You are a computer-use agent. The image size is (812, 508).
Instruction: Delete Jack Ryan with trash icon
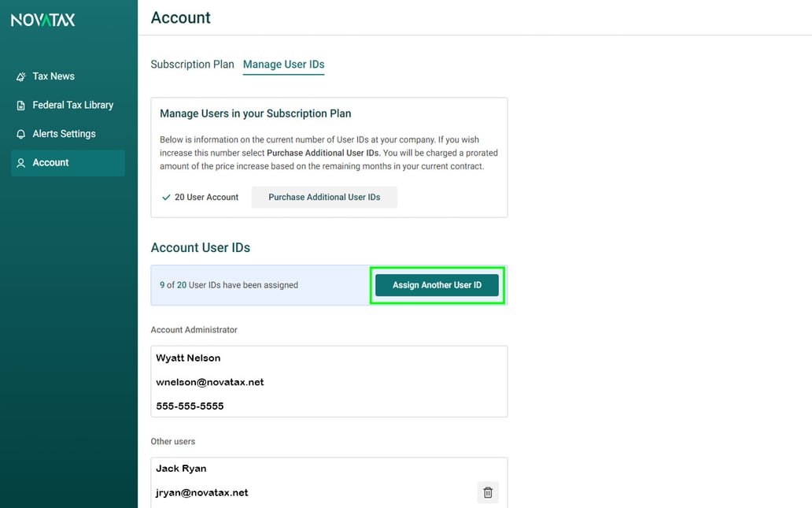[x=488, y=492]
